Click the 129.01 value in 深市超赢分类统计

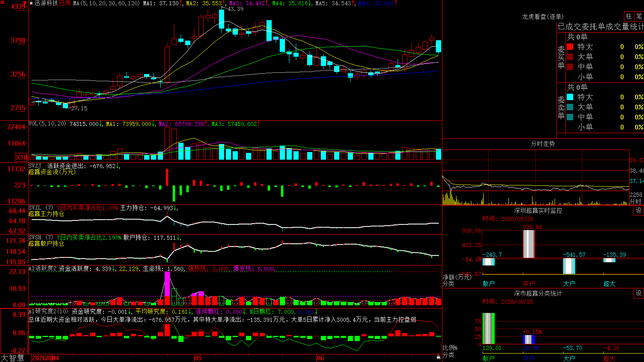coord(492,348)
